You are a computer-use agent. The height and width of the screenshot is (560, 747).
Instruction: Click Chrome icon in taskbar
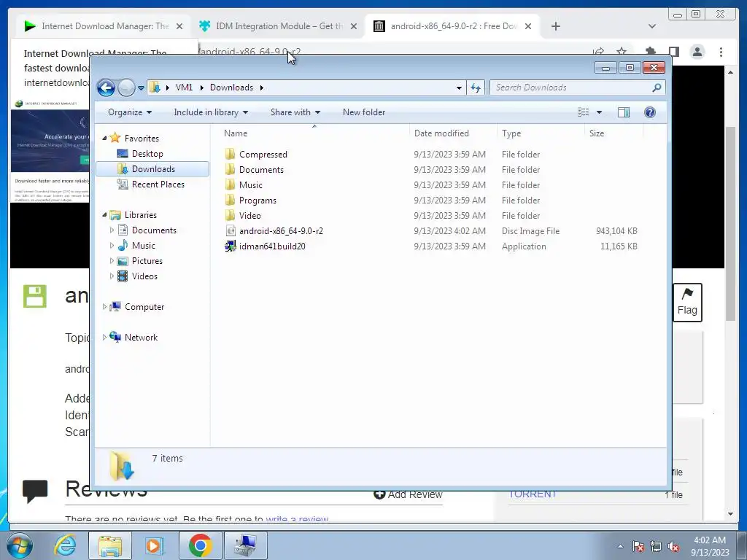point(200,545)
